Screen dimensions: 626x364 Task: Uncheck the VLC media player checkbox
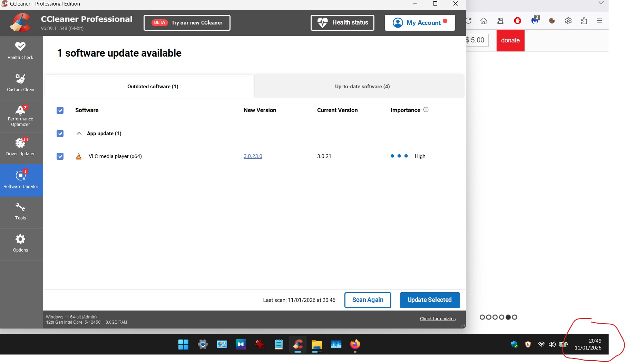60,156
